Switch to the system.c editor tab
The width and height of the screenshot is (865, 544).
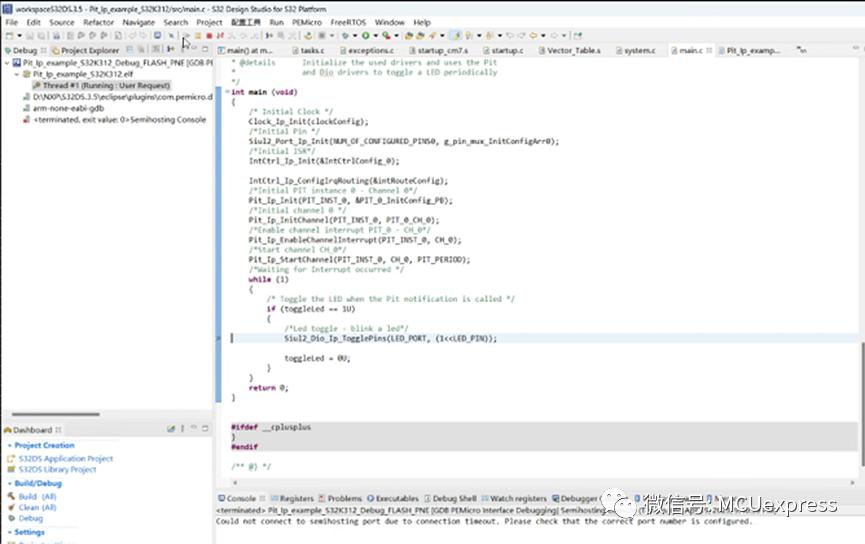(636, 50)
